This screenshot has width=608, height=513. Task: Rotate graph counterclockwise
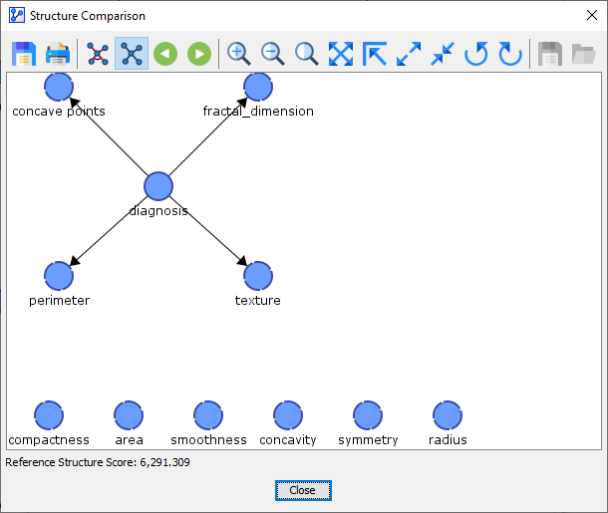(x=477, y=54)
